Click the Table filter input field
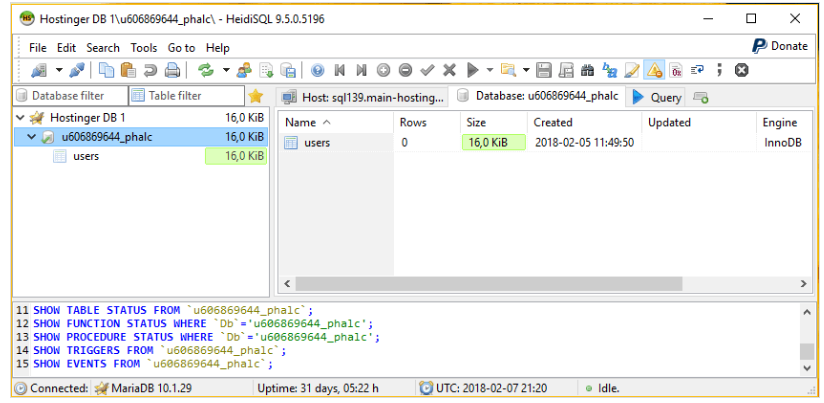The width and height of the screenshot is (824, 403). (187, 96)
